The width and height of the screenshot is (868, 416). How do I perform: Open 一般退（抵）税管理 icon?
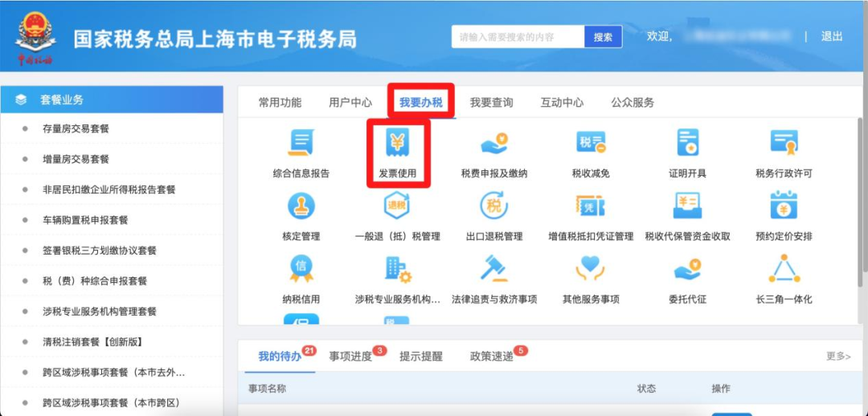coord(398,206)
